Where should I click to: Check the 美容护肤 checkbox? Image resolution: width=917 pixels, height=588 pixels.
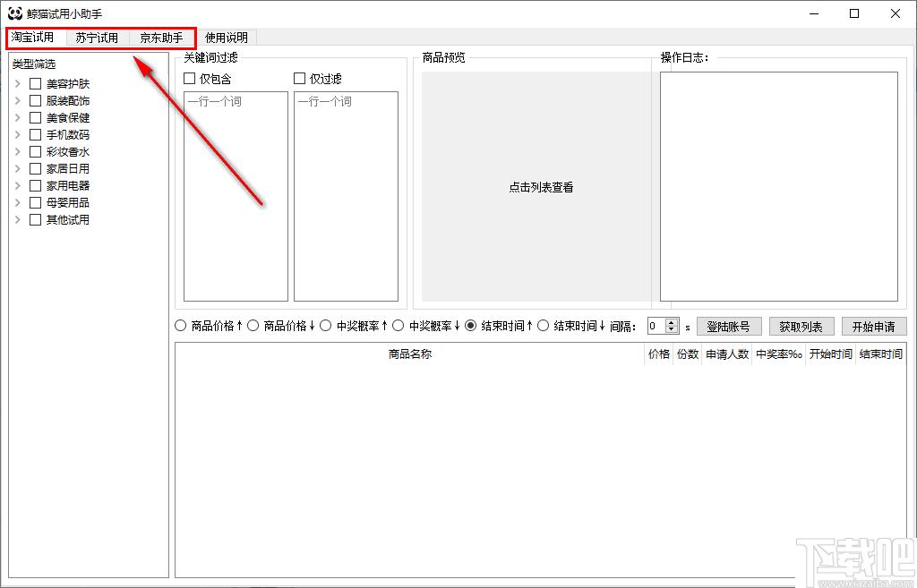pyautogui.click(x=35, y=83)
